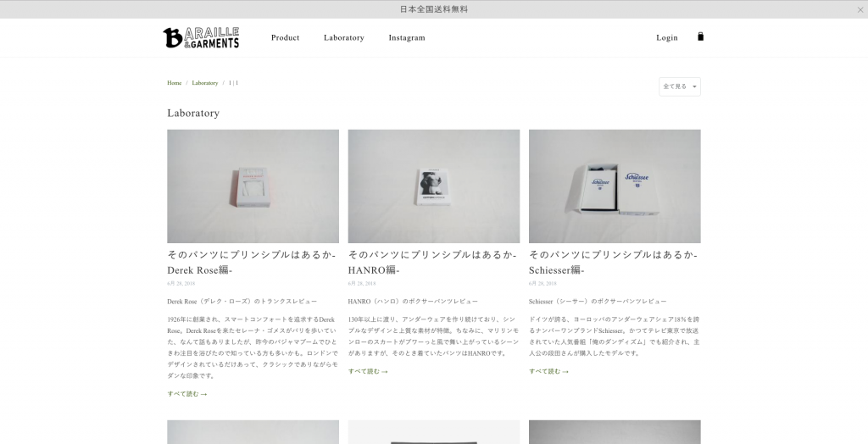Image resolution: width=868 pixels, height=444 pixels.
Task: Go to Instagram from the navigation
Action: point(407,37)
